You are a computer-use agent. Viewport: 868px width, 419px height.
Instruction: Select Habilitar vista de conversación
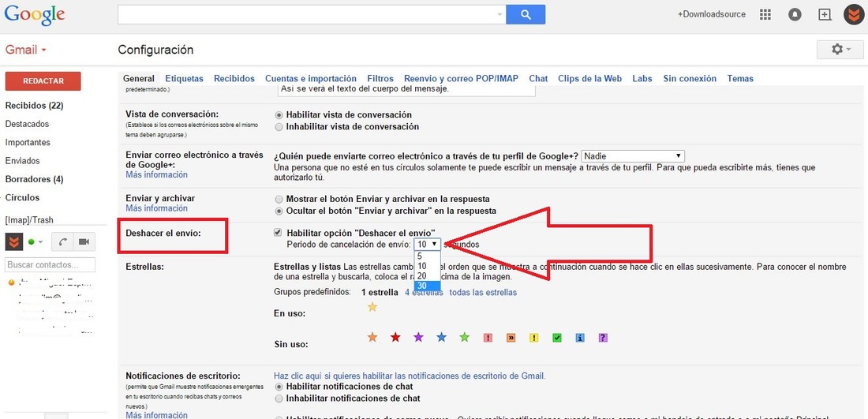click(279, 115)
